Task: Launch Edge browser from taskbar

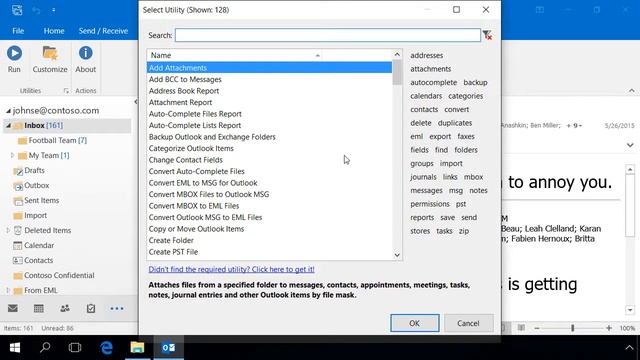Action: pyautogui.click(x=107, y=347)
